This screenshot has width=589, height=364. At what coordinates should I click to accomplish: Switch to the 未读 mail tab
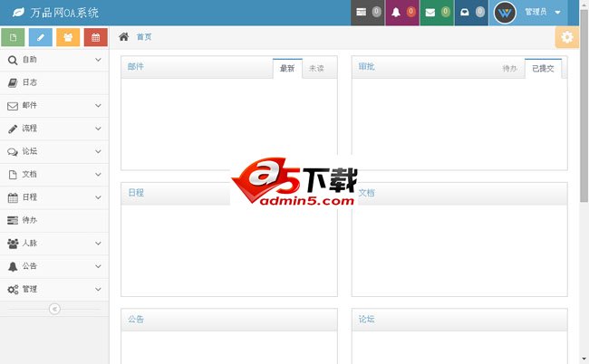(x=316, y=68)
